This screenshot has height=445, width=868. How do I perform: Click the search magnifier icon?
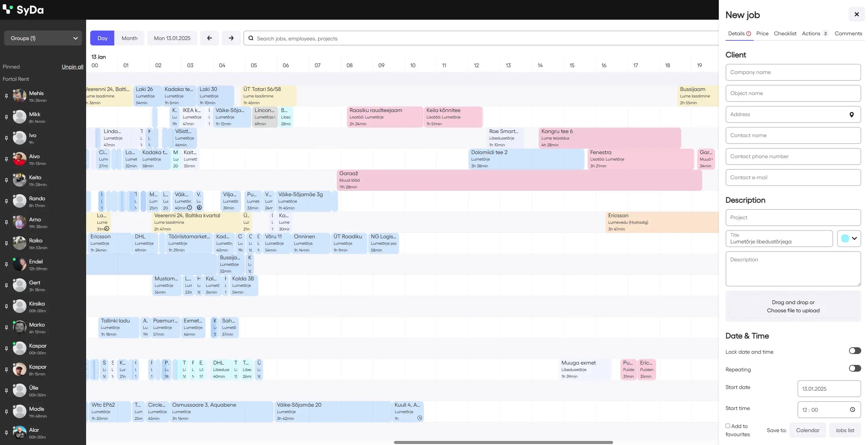(x=251, y=38)
